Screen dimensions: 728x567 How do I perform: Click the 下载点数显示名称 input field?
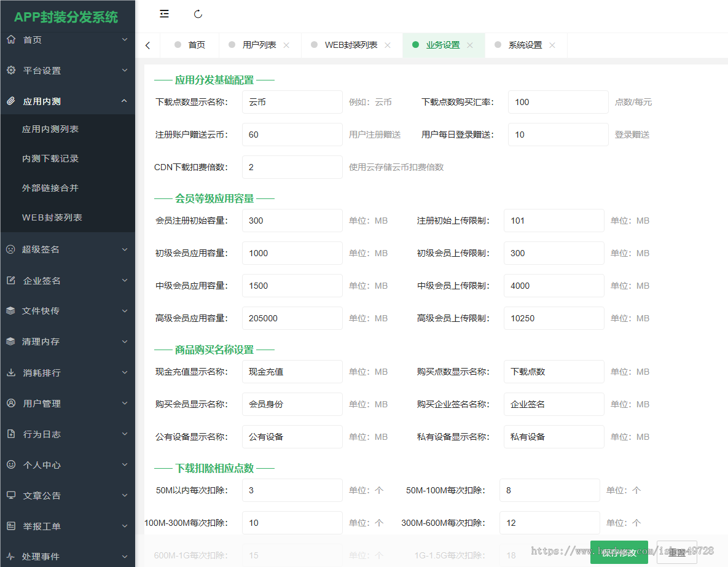point(292,102)
